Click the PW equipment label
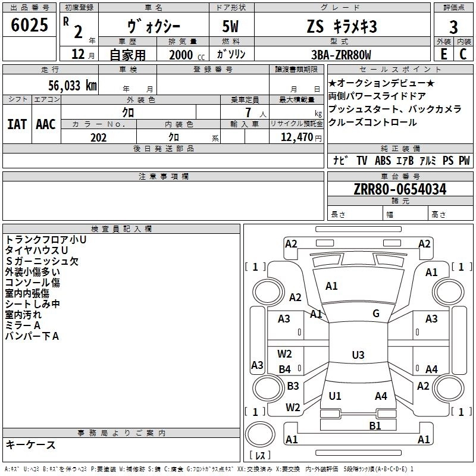This screenshot has width=476, height=476. point(464,160)
